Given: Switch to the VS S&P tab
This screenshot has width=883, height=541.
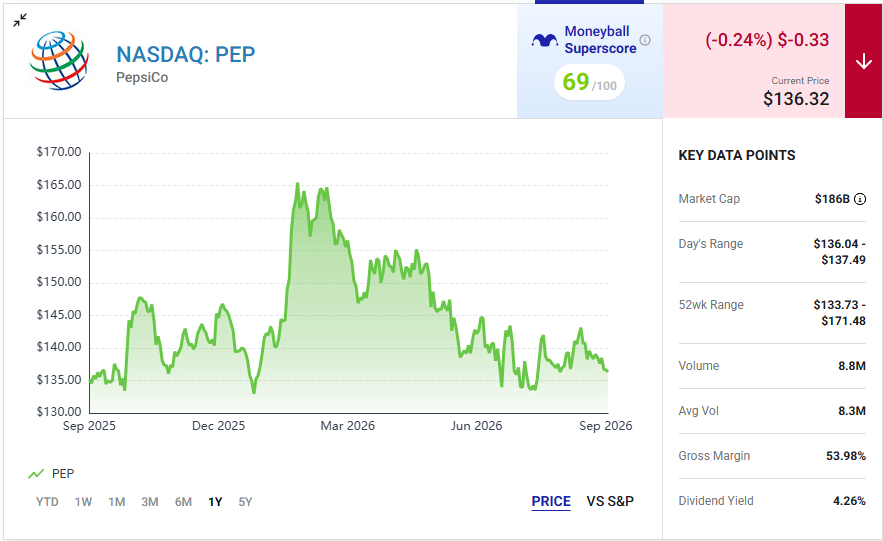Looking at the screenshot, I should click(610, 501).
